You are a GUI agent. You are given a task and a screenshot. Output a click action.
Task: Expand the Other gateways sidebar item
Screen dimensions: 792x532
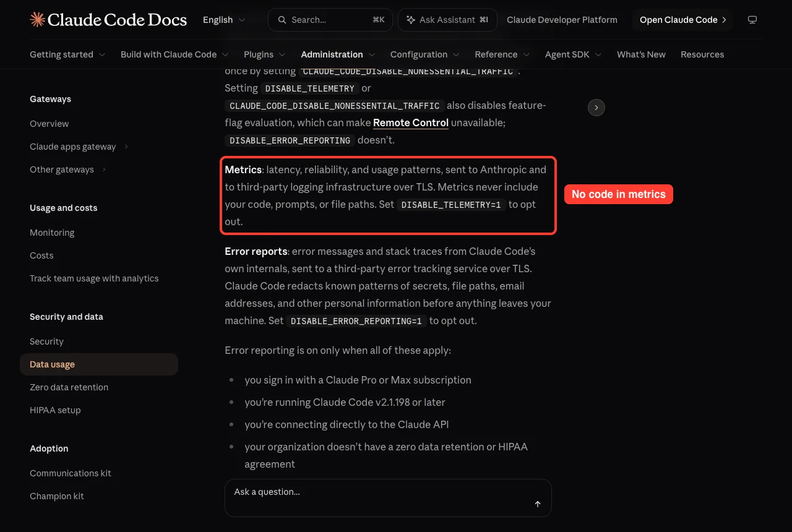99,169
